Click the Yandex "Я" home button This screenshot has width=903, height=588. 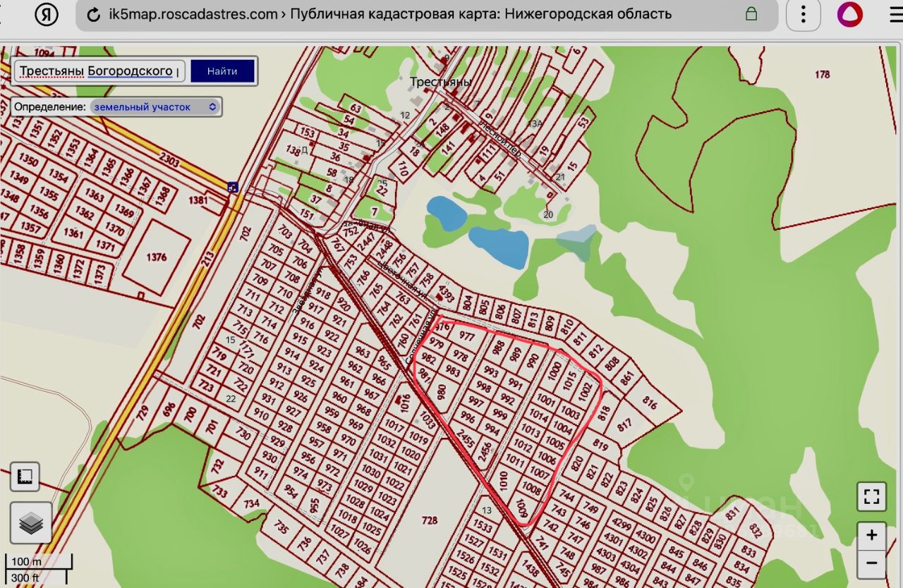point(46,15)
